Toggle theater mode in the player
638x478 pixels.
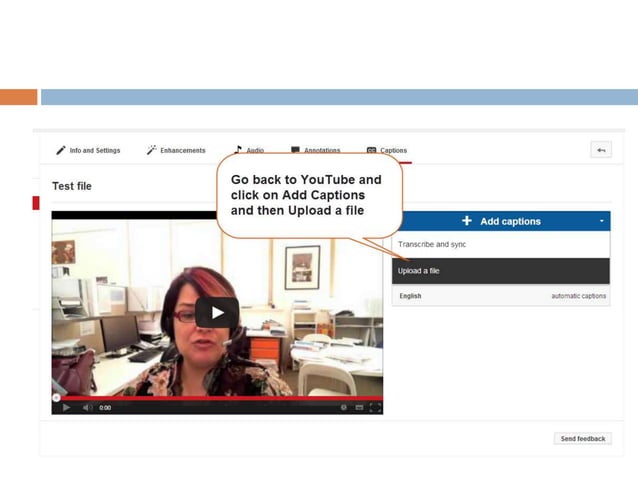[x=359, y=407]
